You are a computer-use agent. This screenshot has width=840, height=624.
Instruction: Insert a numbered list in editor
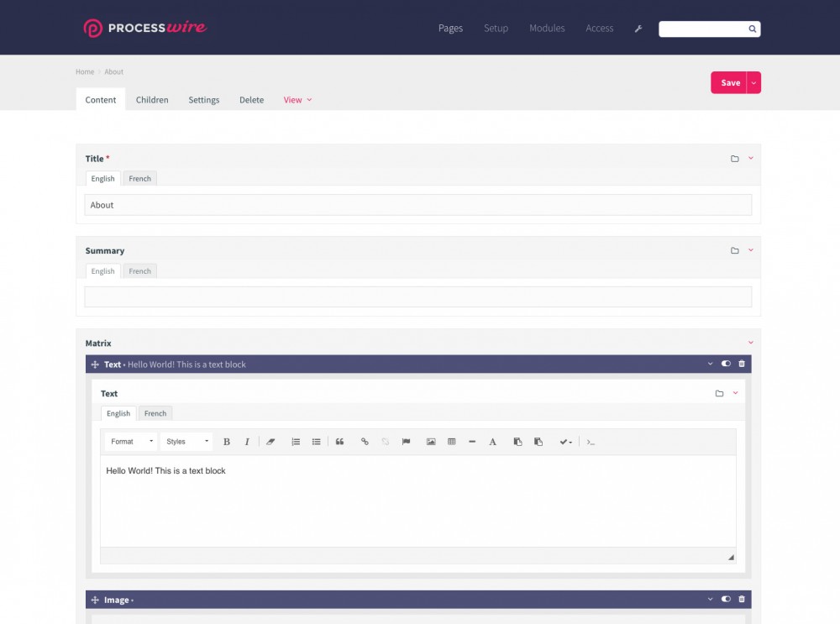tap(296, 442)
